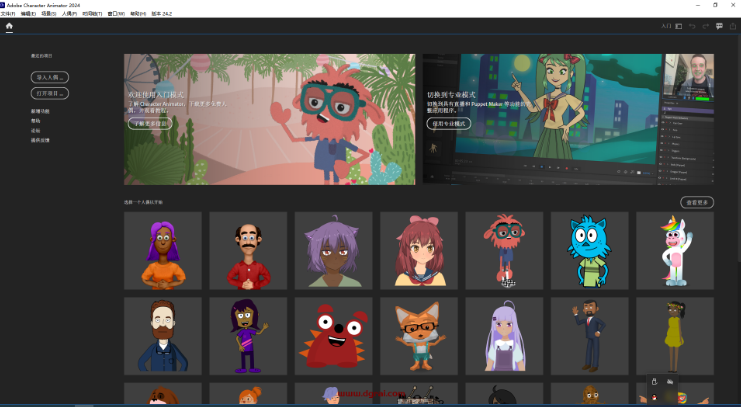This screenshot has width=741, height=407.
Task: Click the 新增功能 (What's new) link
Action: (x=40, y=111)
